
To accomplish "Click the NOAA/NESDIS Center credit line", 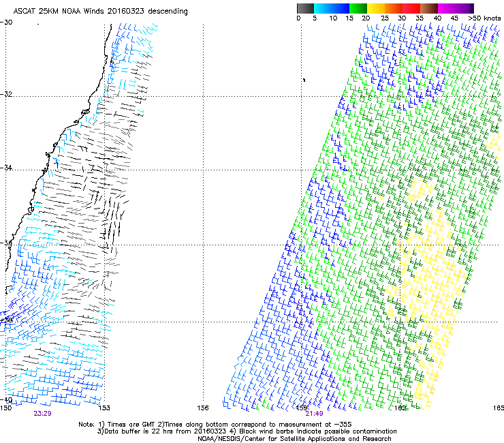I will point(294,439).
